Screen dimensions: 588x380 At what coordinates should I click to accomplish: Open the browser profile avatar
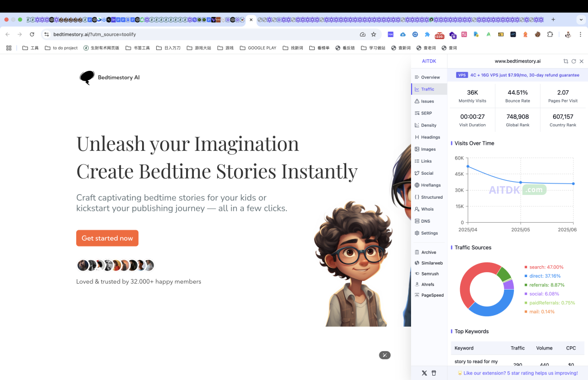[568, 34]
